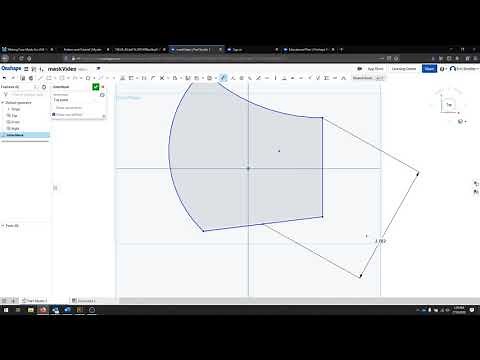The image size is (480, 360).
Task: Go to Onshape home via logo
Action: point(11,68)
